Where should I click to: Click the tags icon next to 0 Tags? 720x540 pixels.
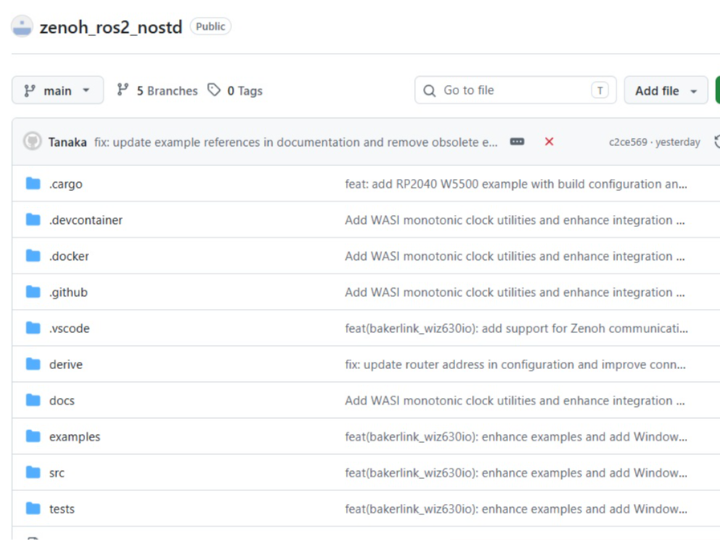click(x=214, y=90)
